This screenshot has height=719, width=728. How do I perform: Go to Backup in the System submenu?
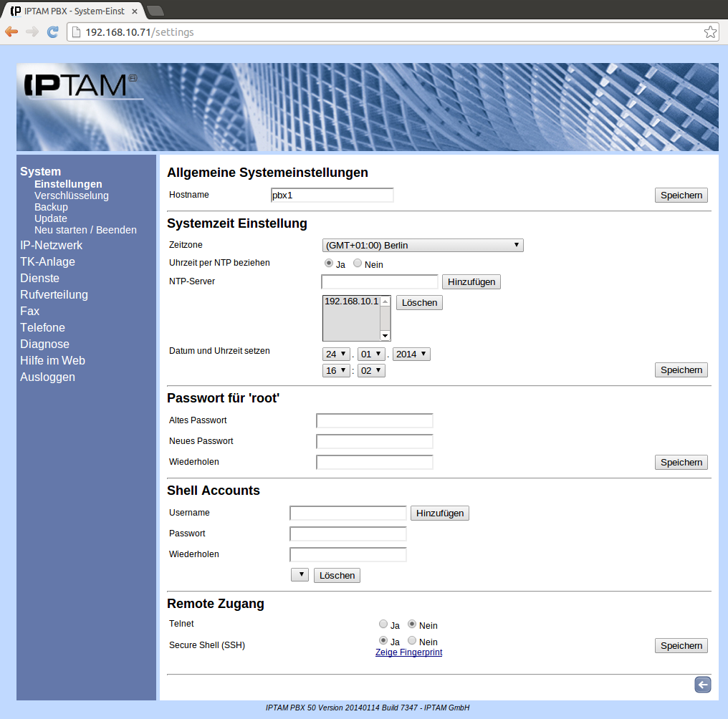click(51, 207)
